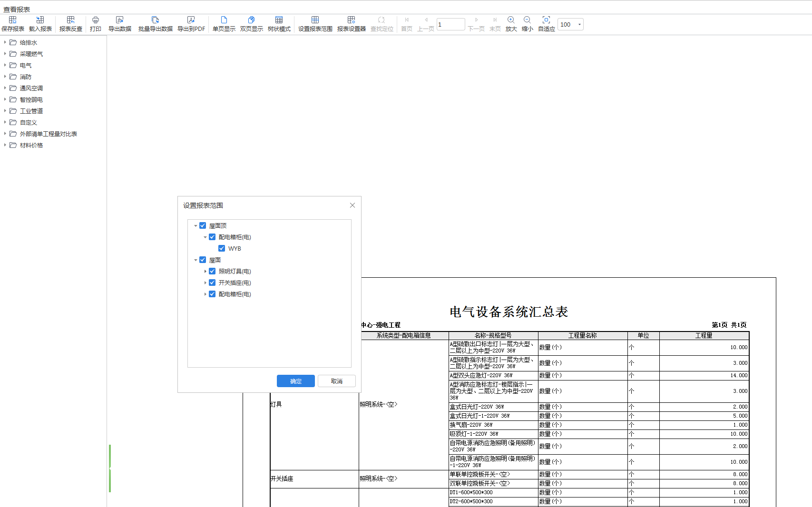
Task: Uncheck 配电箱柜(电) under 屋面
Action: point(212,294)
